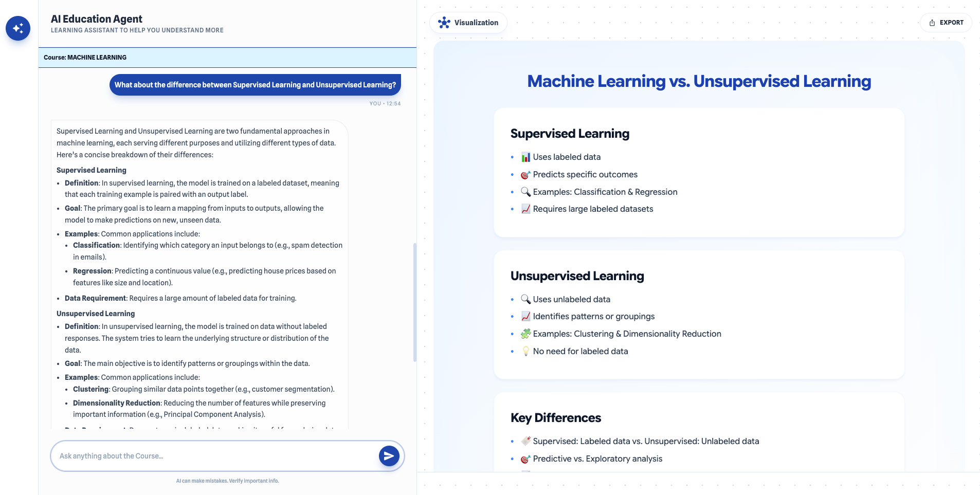
Task: Click the EXPORT button
Action: click(x=946, y=23)
